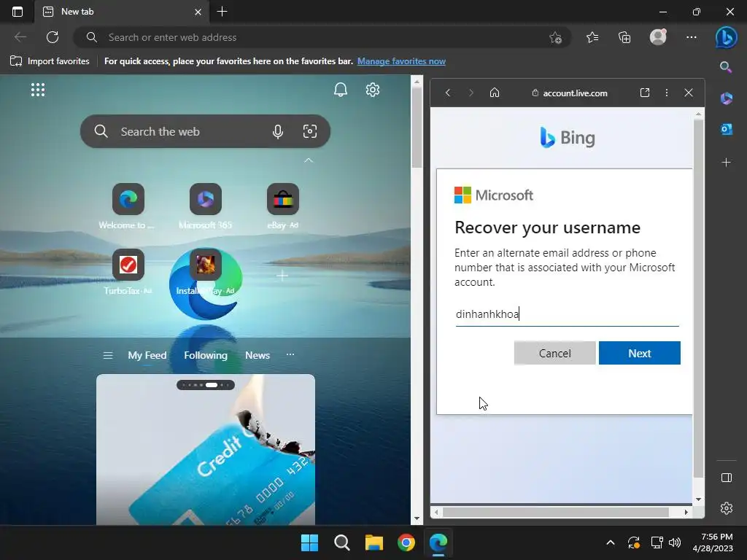
Task: Open Manage favorites now link
Action: click(x=401, y=61)
